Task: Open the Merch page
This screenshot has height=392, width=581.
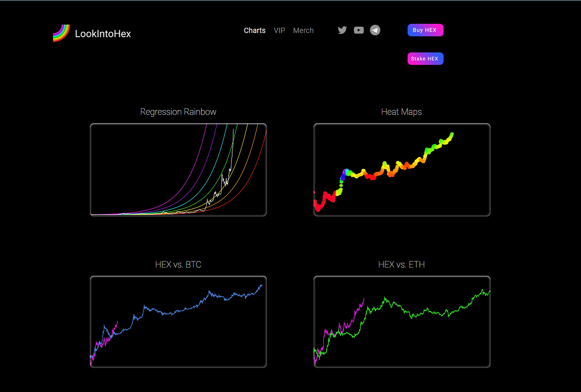Action: pos(303,30)
